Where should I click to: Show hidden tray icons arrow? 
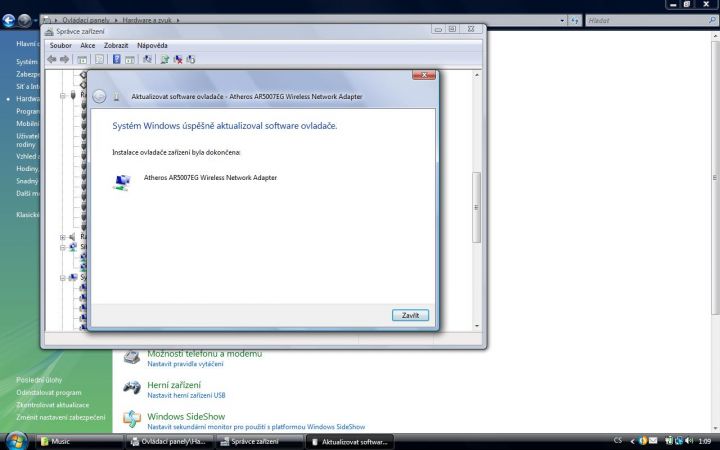[632, 441]
